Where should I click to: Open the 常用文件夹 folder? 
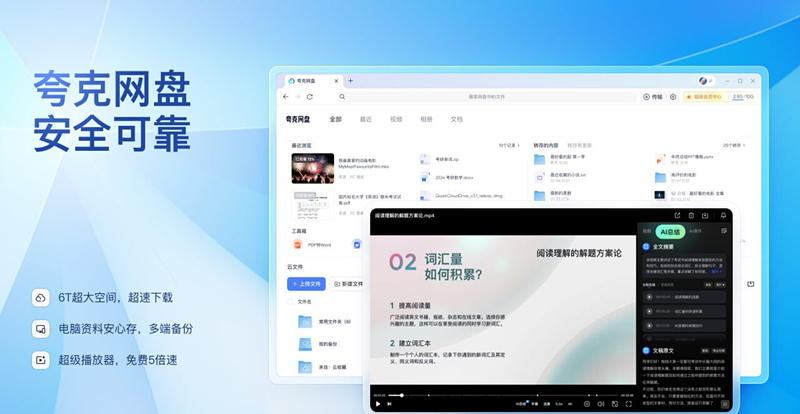[325, 322]
